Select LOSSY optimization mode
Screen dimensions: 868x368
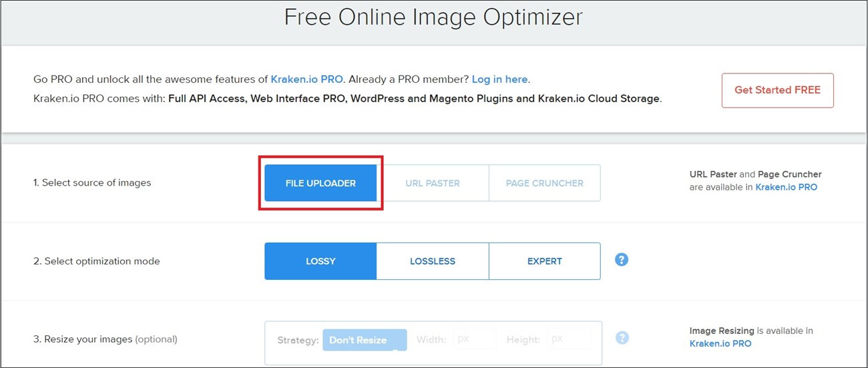point(320,261)
